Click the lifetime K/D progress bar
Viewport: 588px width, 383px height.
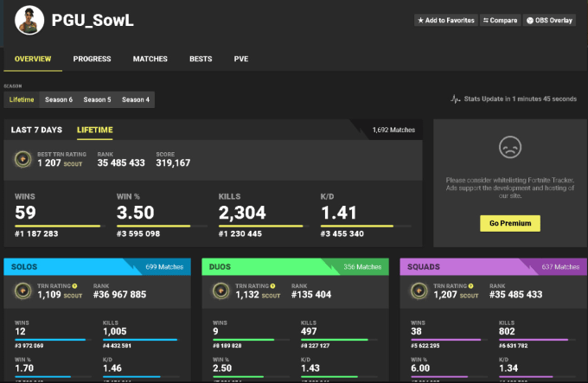(366, 226)
